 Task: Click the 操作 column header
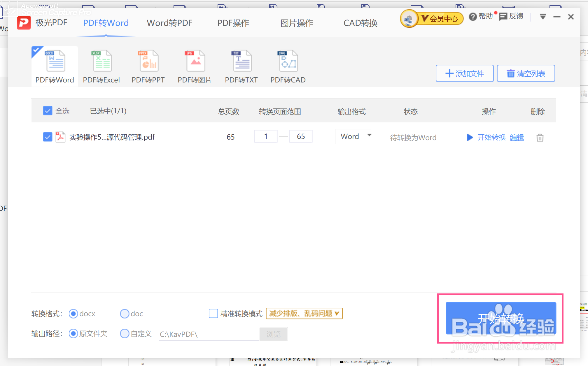click(489, 111)
